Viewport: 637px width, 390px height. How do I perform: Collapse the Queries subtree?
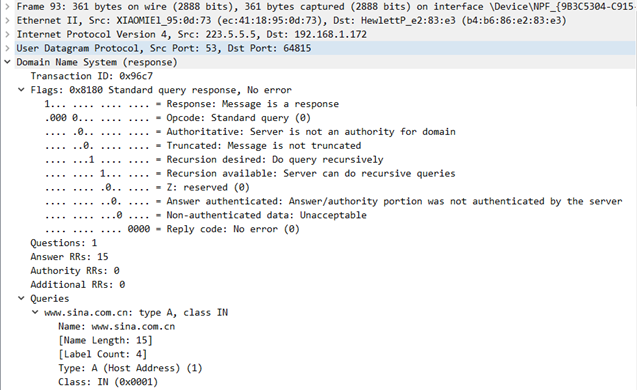pos(21,299)
